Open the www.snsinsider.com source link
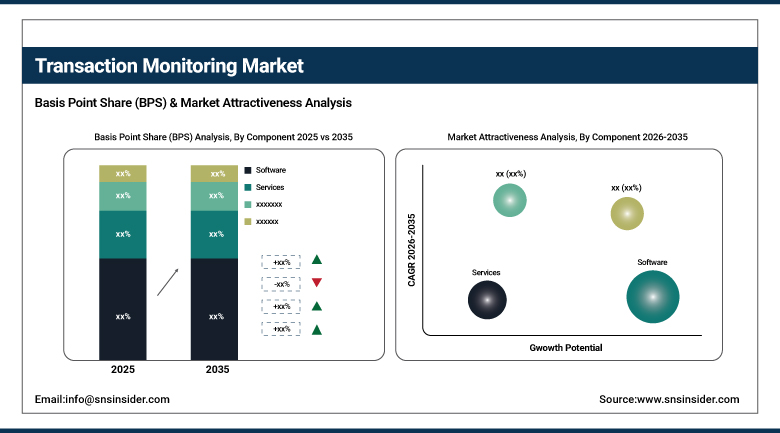Screen dimensions: 780x433 tap(688, 399)
